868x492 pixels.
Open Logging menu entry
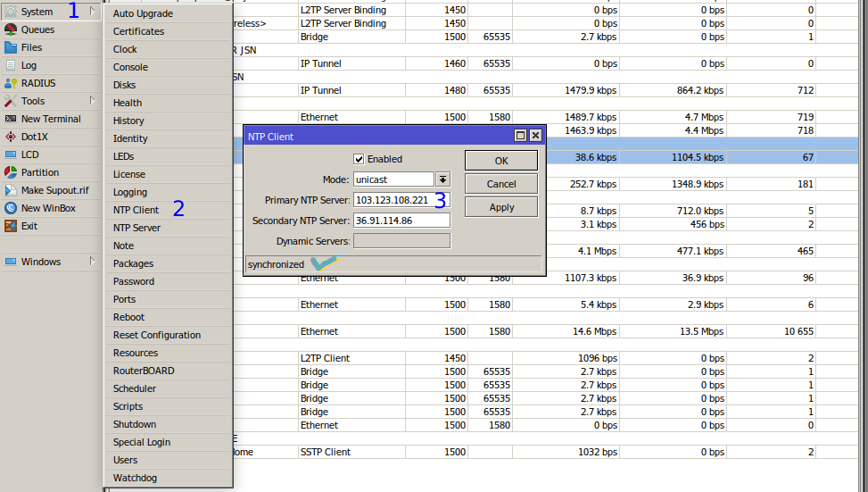(169, 192)
